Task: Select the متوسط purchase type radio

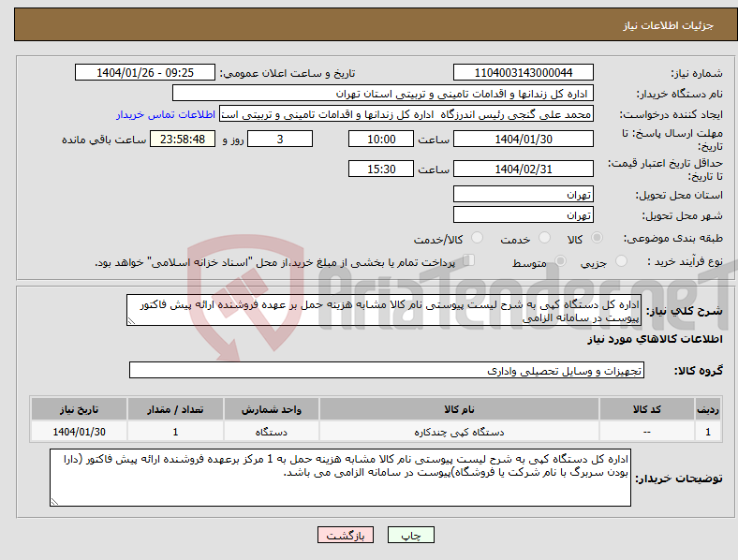Action: pyautogui.click(x=560, y=260)
